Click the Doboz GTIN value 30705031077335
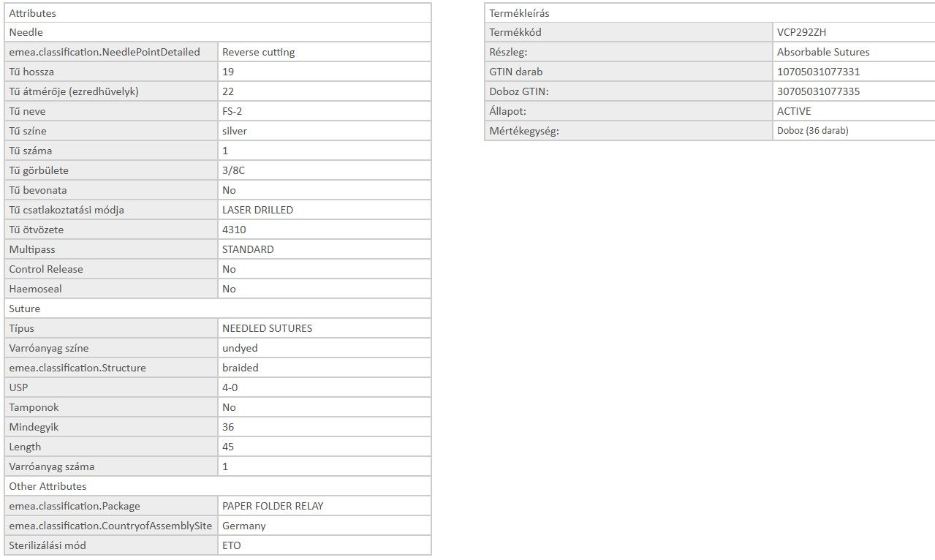 click(818, 91)
